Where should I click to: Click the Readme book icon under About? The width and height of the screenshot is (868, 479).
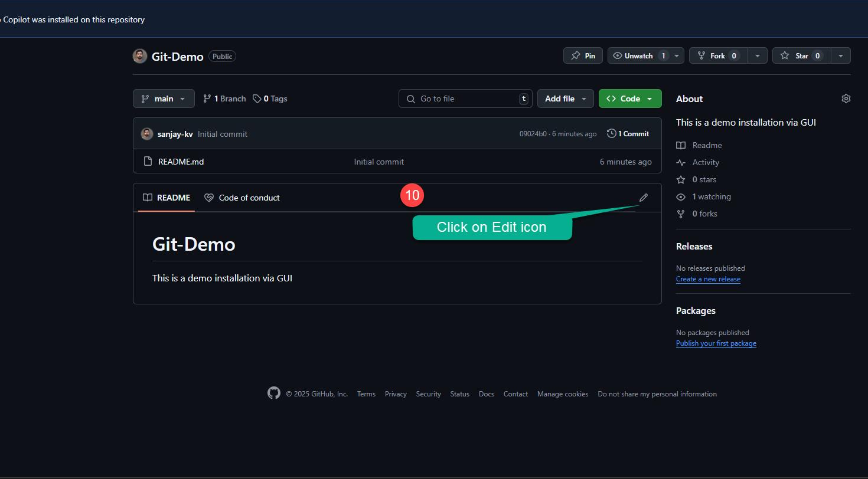pyautogui.click(x=680, y=145)
